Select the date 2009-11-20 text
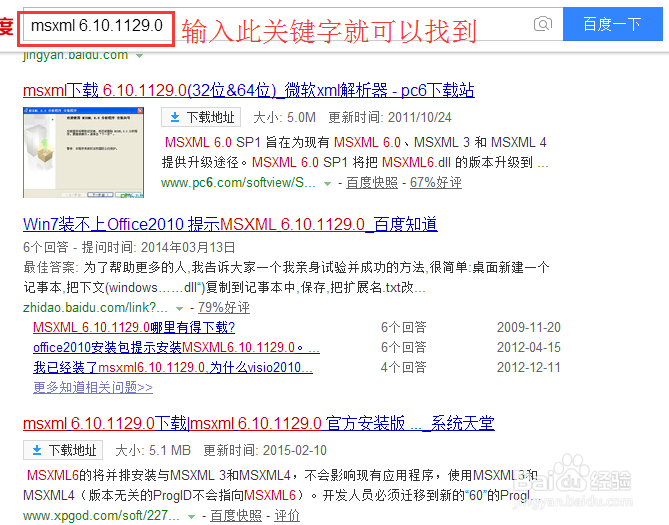This screenshot has width=669, height=525. 529,327
